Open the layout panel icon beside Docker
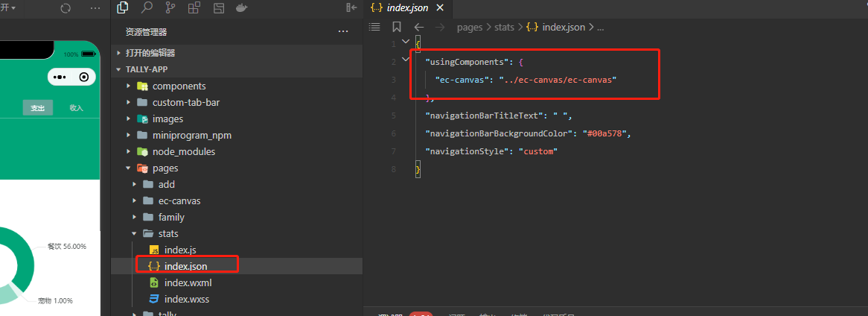The width and height of the screenshot is (868, 316). click(x=219, y=7)
